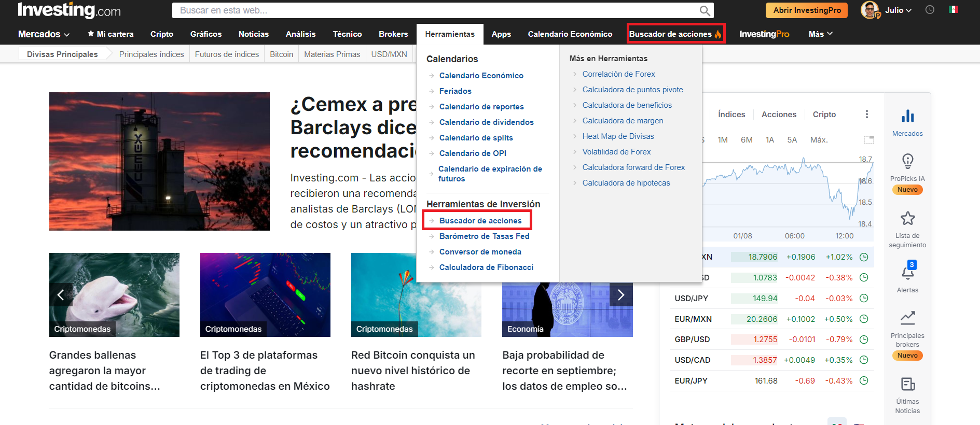This screenshot has width=980, height=425.
Task: Open Correlación de Forex link
Action: click(x=618, y=74)
